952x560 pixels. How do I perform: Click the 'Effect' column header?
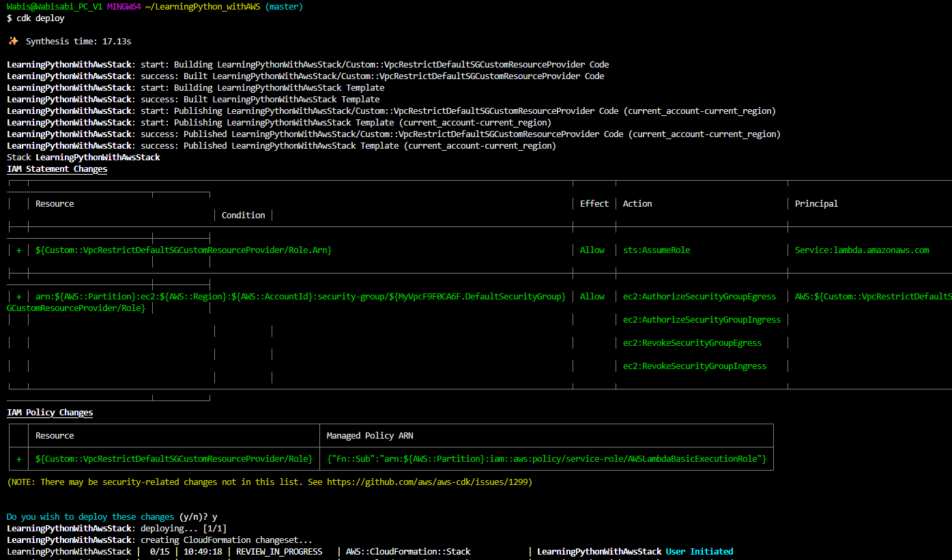(x=594, y=204)
